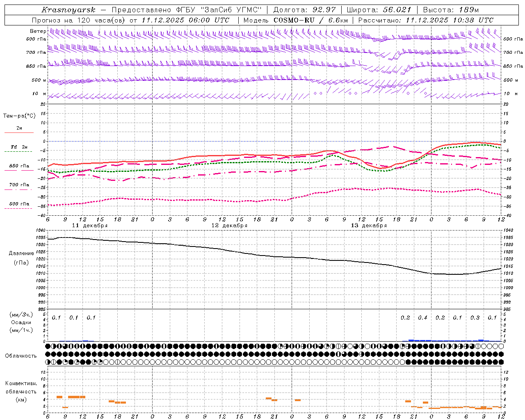Click '500 гПа' in the temperature legend
The image size is (525, 420).
19,204
